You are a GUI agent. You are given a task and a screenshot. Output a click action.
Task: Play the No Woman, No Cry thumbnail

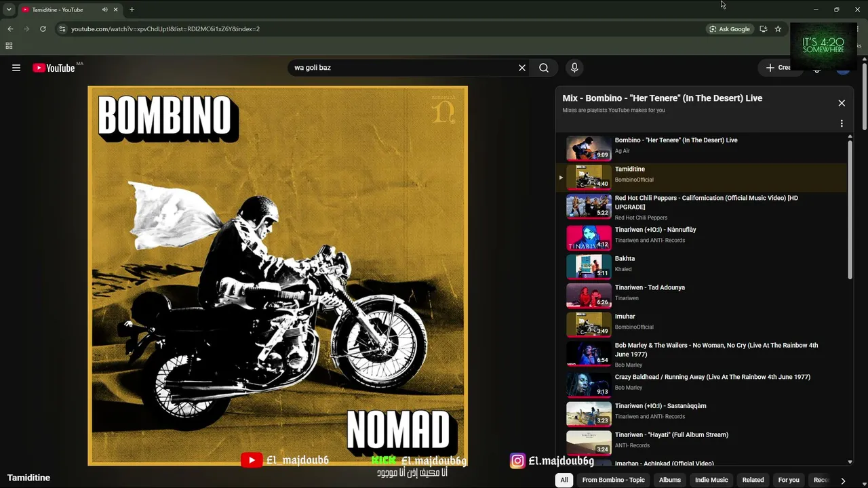tap(589, 354)
